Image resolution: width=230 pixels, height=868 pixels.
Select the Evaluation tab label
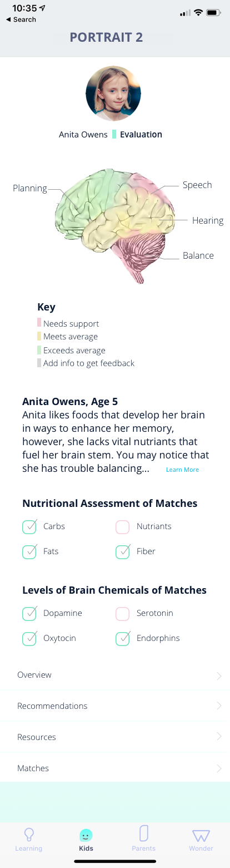pos(141,135)
